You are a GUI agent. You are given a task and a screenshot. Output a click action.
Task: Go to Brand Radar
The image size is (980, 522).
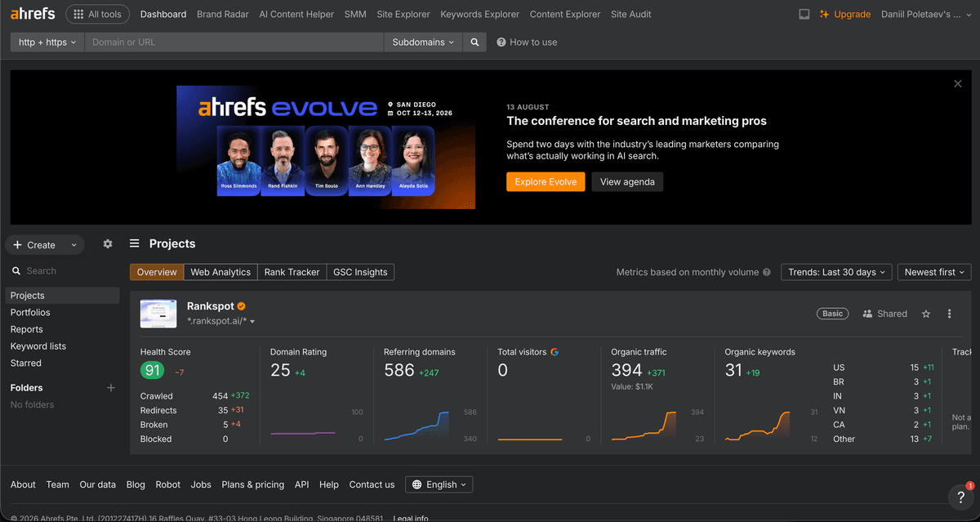click(x=223, y=14)
